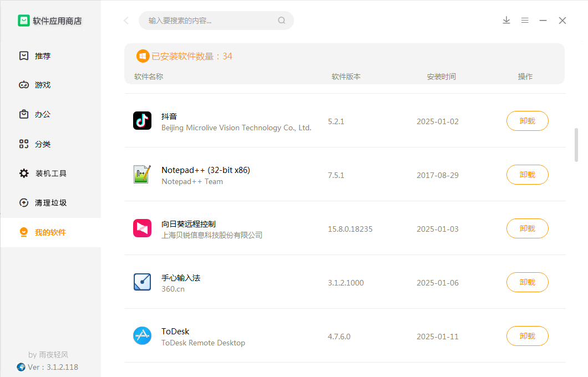Uninstall ToDesk with its 卸载 button

(527, 336)
